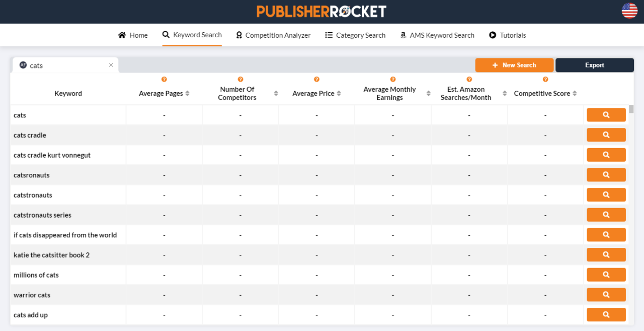Viewport: 644px width, 331px height.
Task: Click the AMS Keyword Search amazon icon
Action: pos(403,35)
